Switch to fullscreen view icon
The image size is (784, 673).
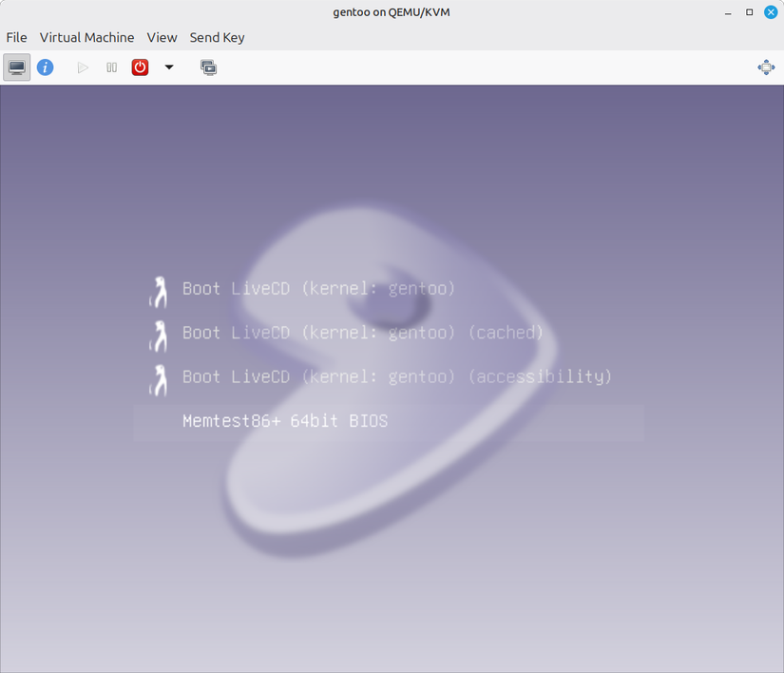click(x=766, y=67)
